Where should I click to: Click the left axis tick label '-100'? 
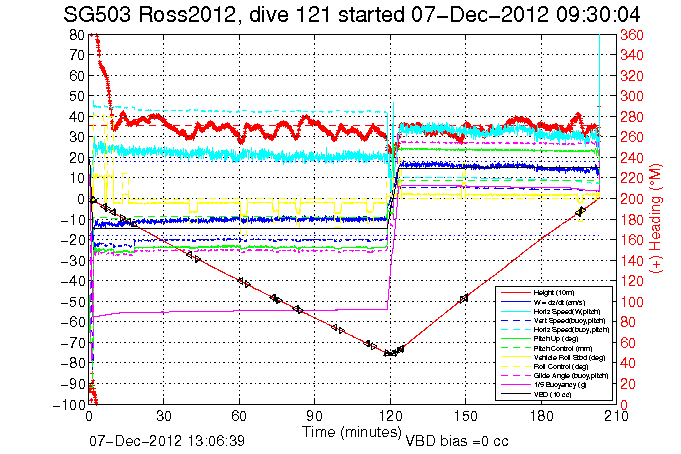pyautogui.click(x=69, y=405)
